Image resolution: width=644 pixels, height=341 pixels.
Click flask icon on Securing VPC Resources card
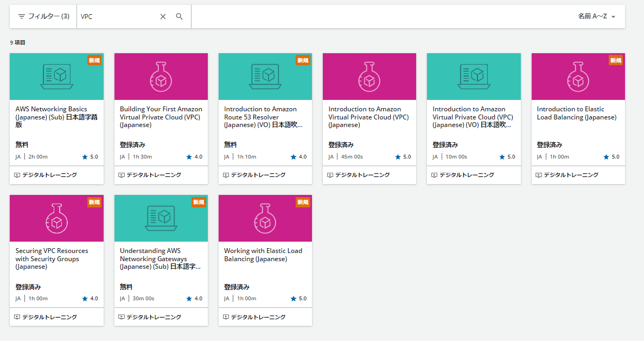click(x=56, y=219)
